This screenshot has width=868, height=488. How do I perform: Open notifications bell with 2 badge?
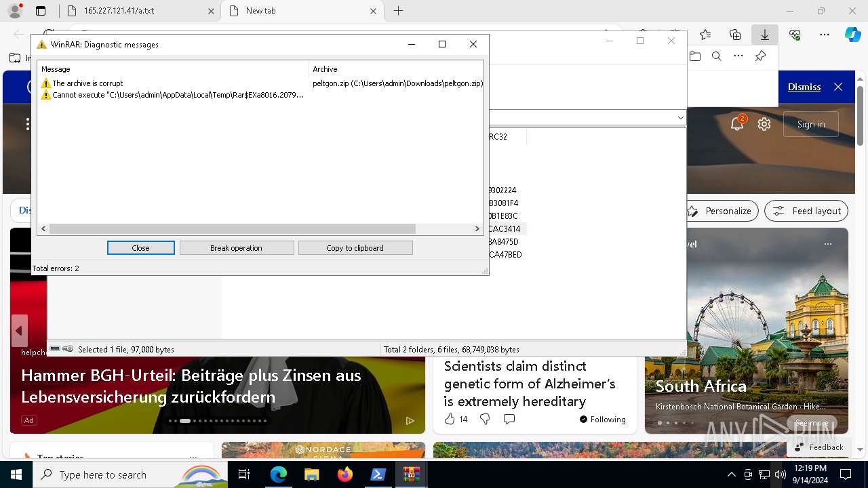click(737, 124)
